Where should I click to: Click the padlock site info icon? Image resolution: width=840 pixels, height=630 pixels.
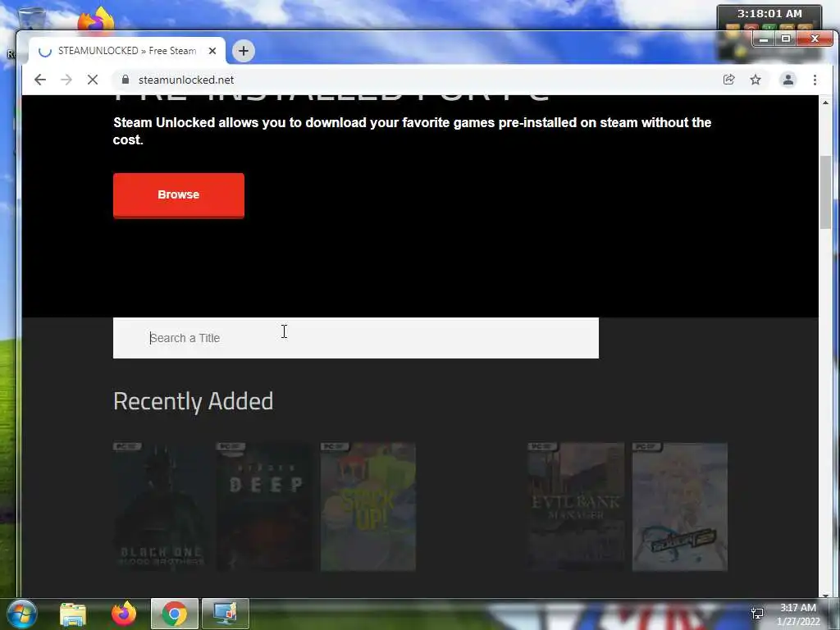[126, 80]
